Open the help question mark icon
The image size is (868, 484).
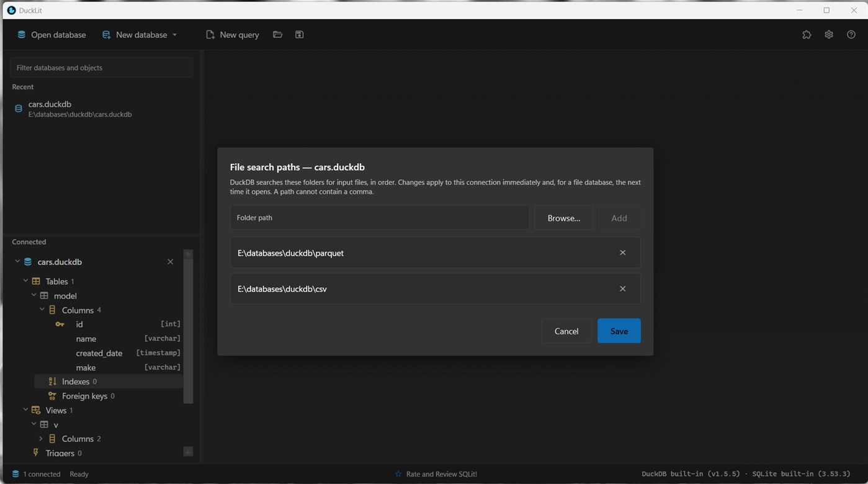851,35
